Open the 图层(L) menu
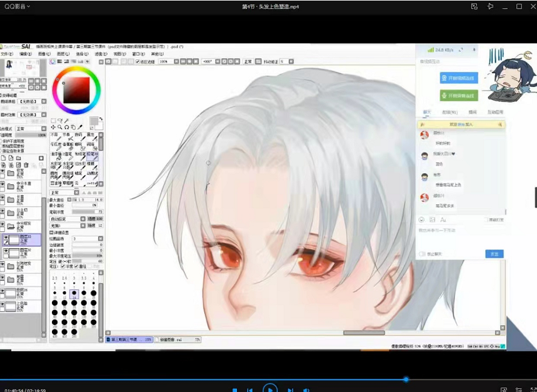537x392 pixels. (63, 54)
